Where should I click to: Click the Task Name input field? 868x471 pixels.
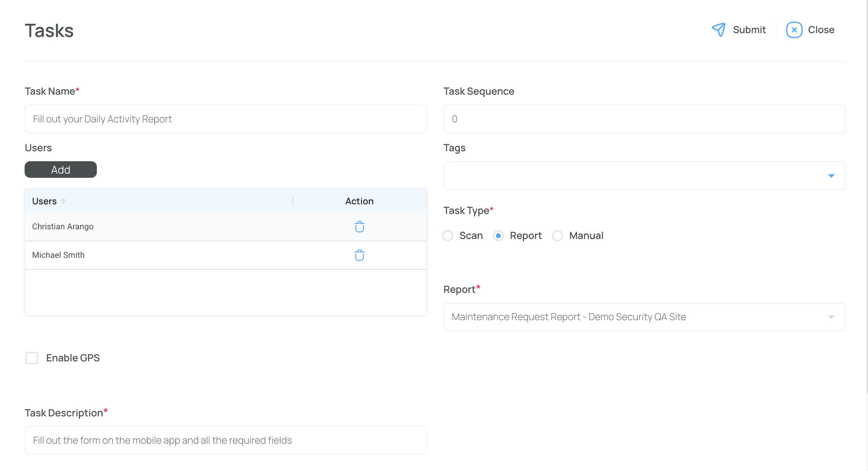226,119
